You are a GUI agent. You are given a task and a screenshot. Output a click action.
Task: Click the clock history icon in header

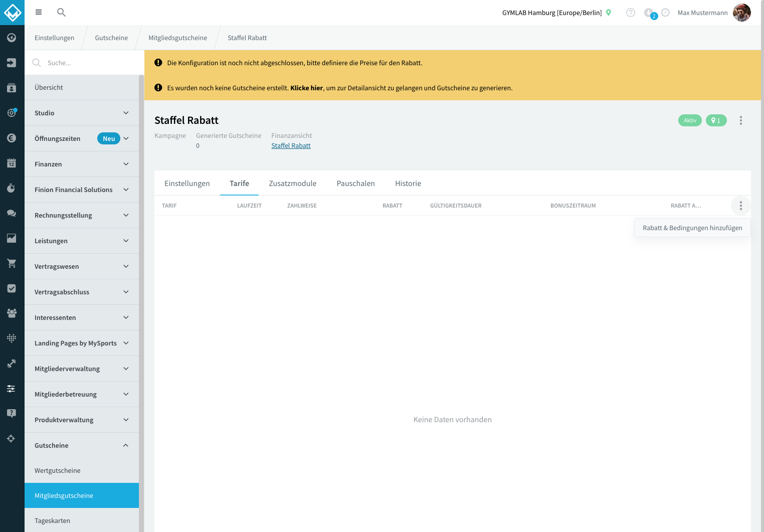(666, 13)
